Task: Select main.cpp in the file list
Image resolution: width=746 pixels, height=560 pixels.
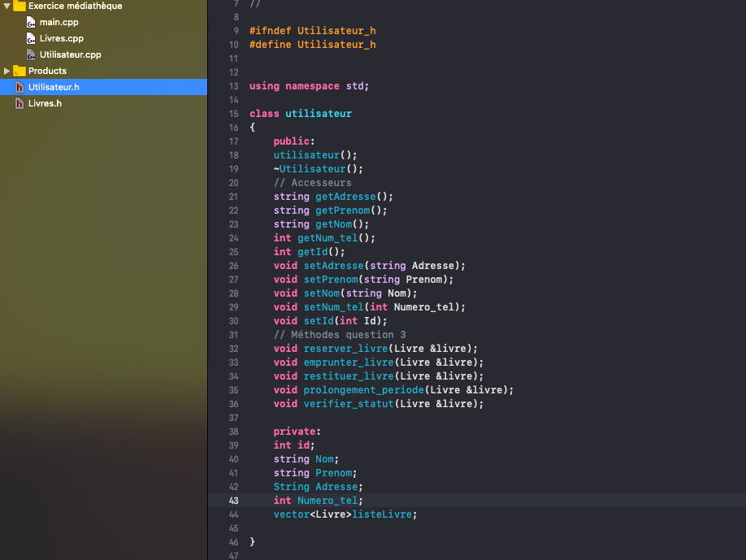Action: click(59, 22)
